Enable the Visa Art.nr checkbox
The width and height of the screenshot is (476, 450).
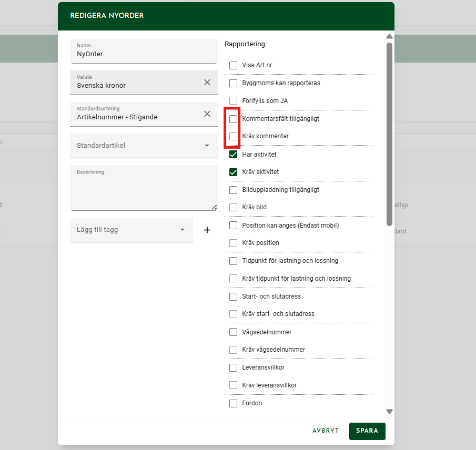pos(233,65)
